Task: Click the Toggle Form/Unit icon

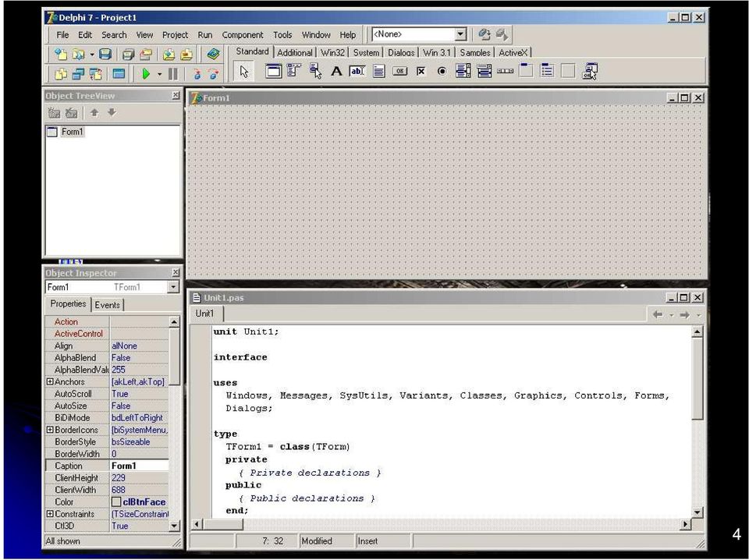Action: click(x=95, y=74)
